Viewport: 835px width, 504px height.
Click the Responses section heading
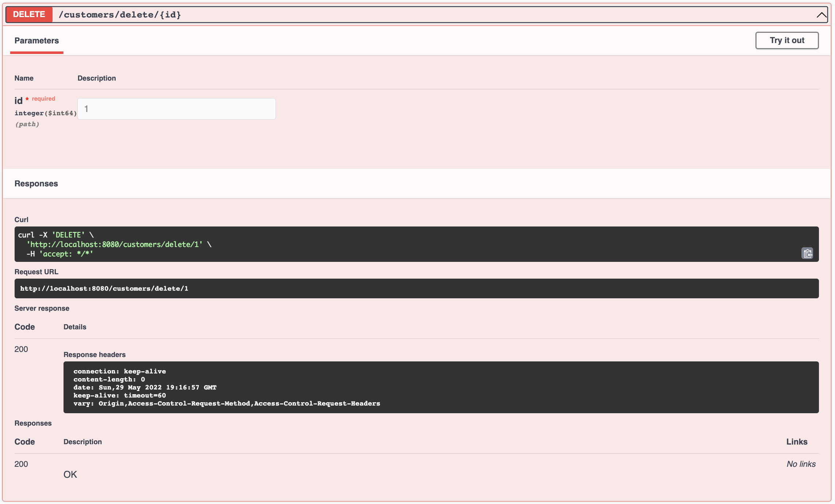pyautogui.click(x=36, y=183)
